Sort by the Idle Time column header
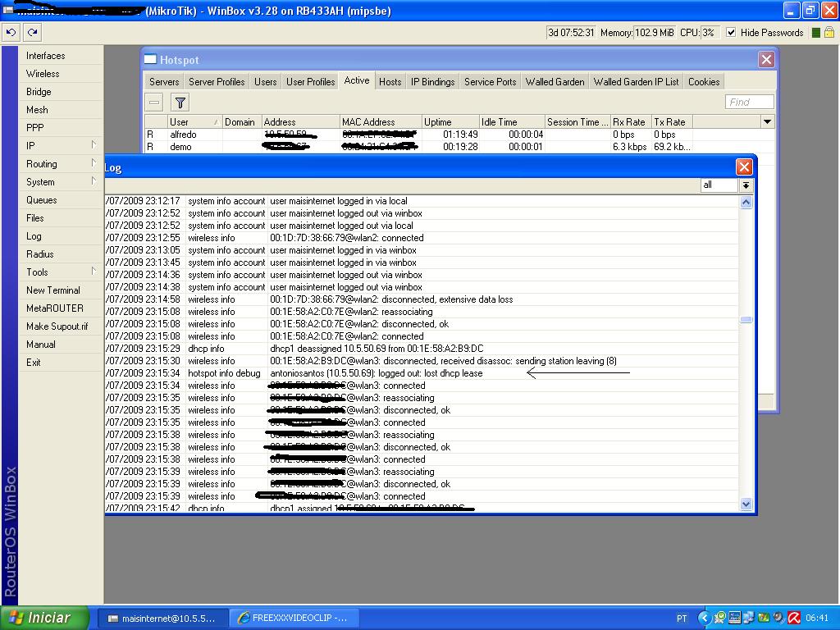Screen dimensions: 840x630 tap(512, 122)
